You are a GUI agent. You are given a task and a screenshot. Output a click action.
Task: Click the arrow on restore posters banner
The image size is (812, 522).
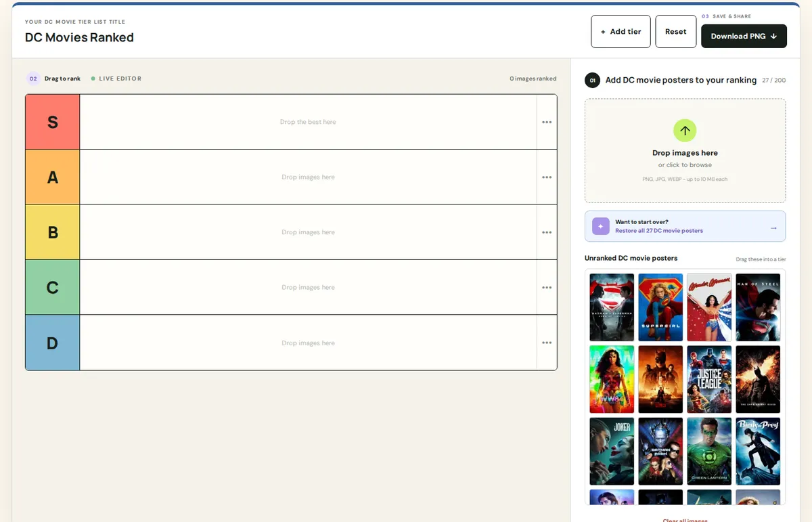click(773, 227)
